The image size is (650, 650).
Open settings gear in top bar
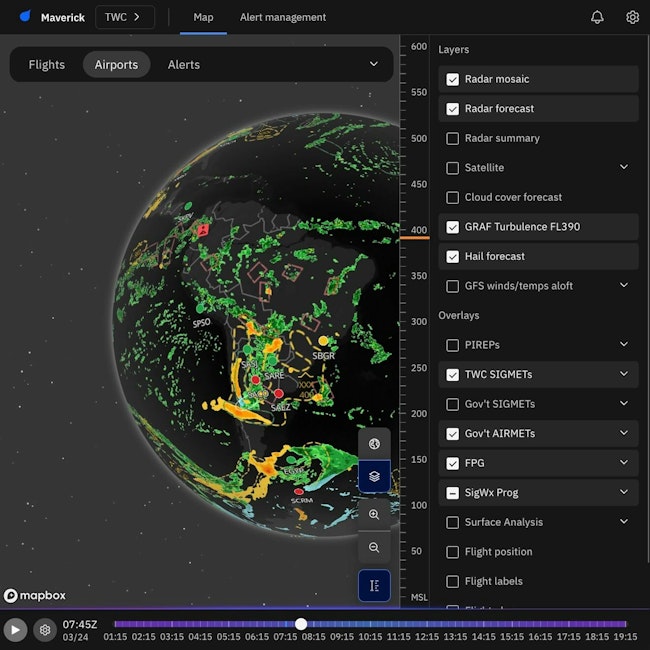coord(632,17)
